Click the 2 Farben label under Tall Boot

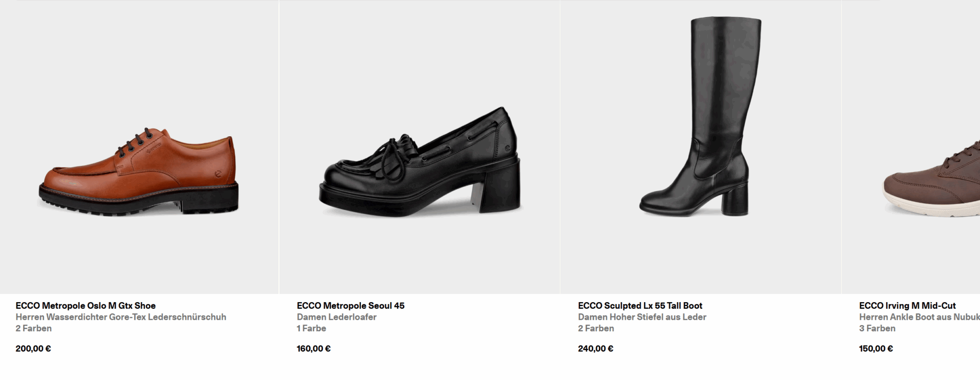(596, 328)
